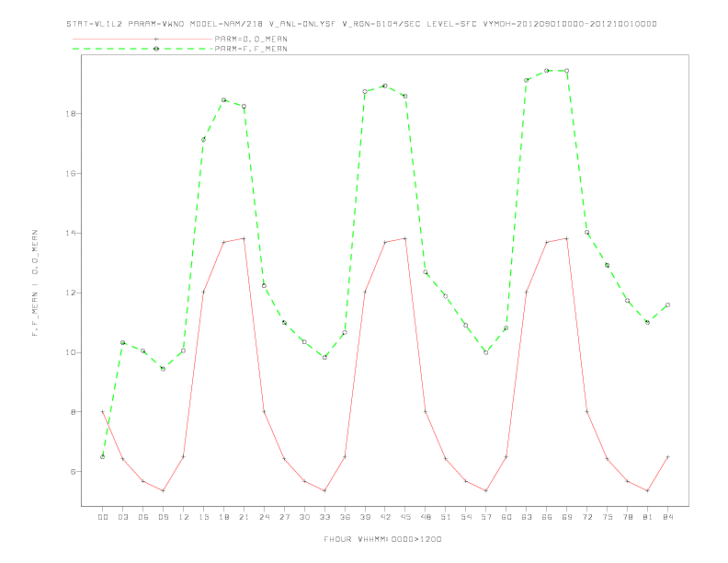Click the x-axis tick label 24
The height and width of the screenshot is (563, 728).
[x=264, y=517]
